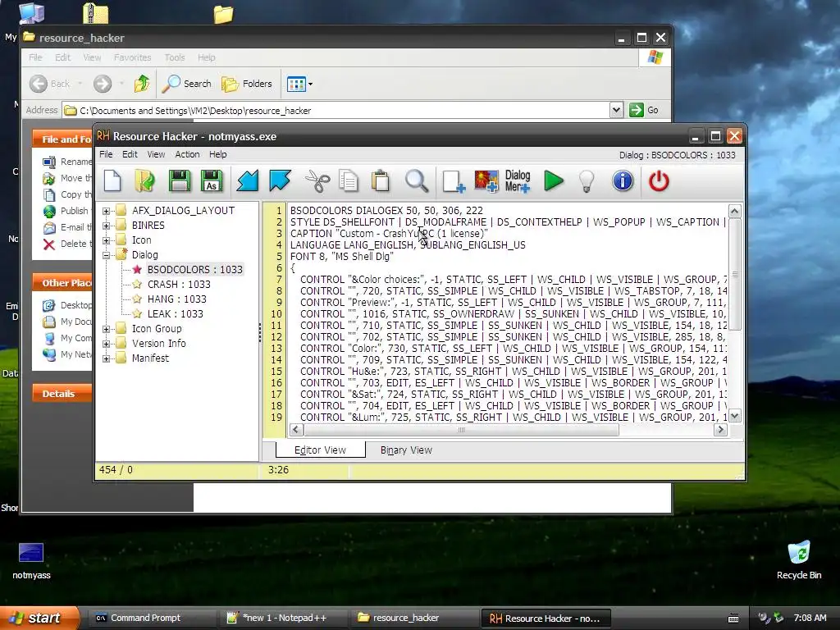Click the Paste clipboard icon

point(381,180)
